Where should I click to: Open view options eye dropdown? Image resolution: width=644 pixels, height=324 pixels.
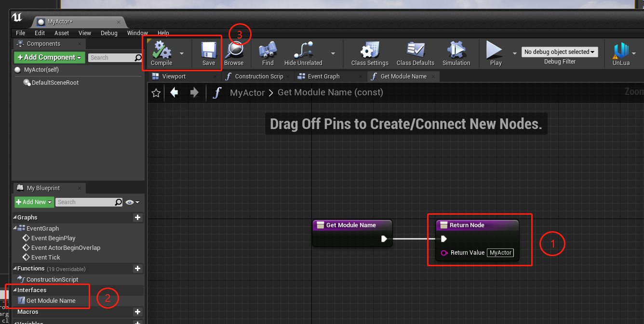tap(133, 202)
